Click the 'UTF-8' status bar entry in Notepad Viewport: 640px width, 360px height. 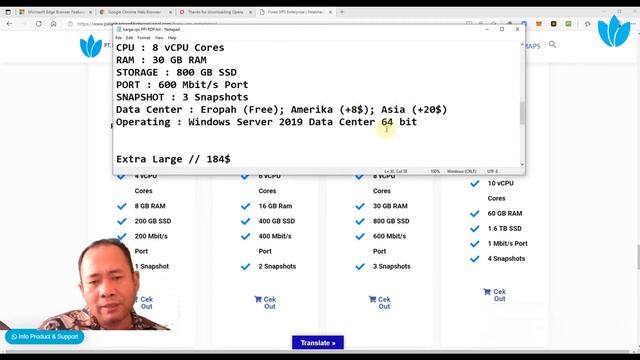pos(492,171)
